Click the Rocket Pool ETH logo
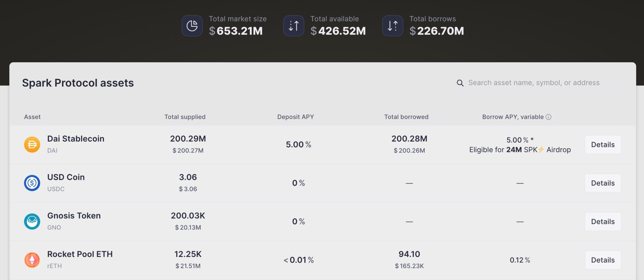Screen dimensions: 644x280 (x=32, y=260)
